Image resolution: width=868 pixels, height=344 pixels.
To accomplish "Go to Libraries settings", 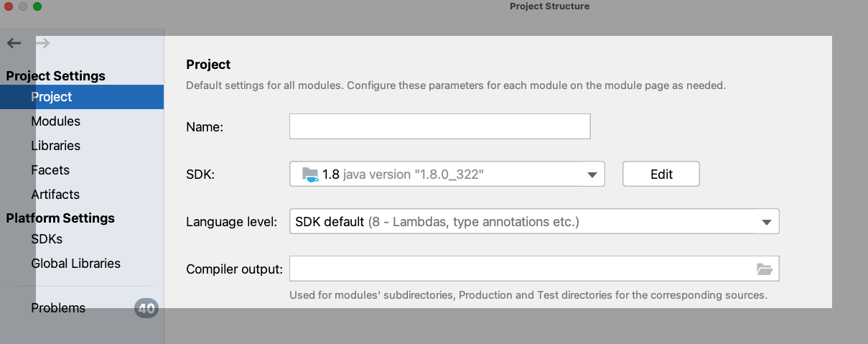I will pos(55,146).
